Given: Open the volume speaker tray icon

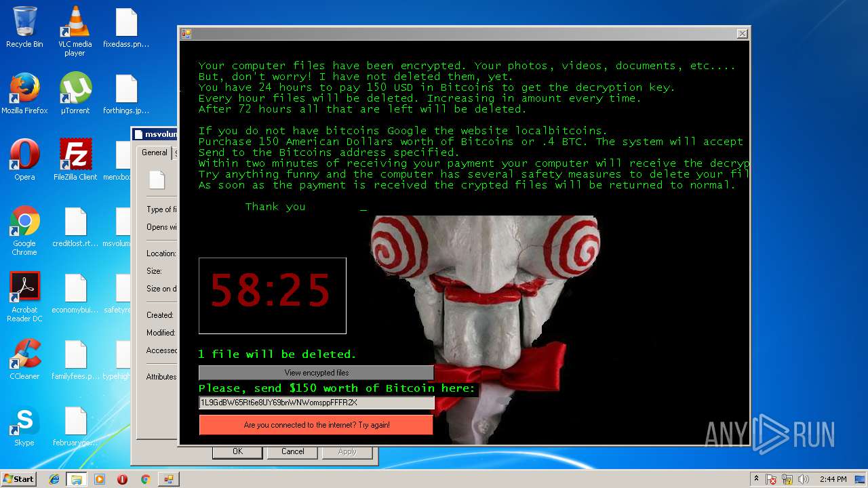Looking at the screenshot, I should click(804, 479).
